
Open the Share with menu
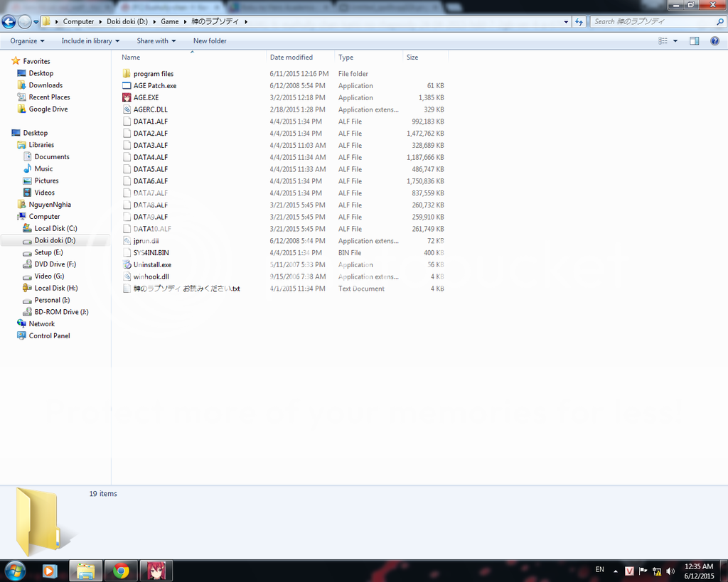point(156,41)
